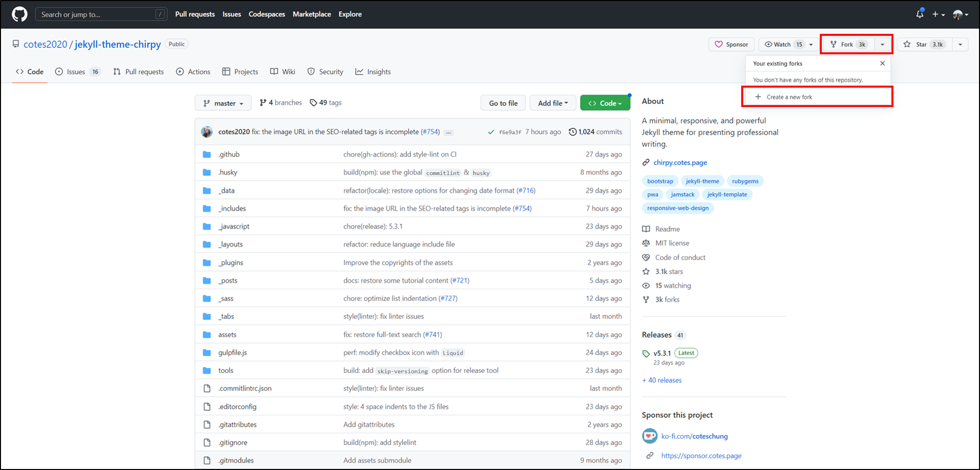Screen dimensions: 980x470
Task: Click the MIT license scales icon
Action: pos(646,243)
